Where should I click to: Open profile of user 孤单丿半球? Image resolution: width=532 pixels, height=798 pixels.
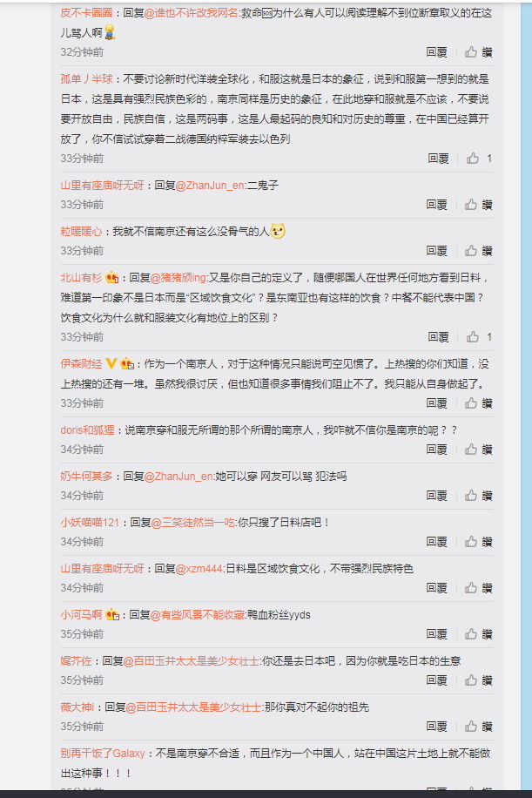(86, 79)
